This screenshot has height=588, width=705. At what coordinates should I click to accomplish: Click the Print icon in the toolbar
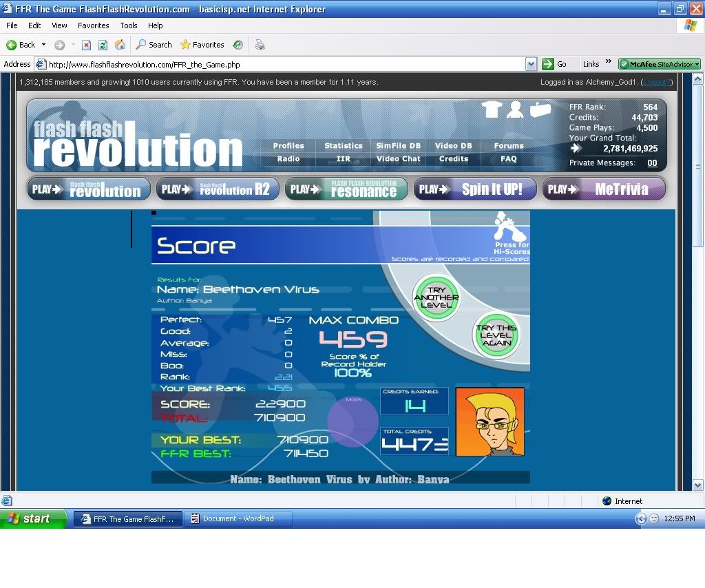[x=260, y=45]
